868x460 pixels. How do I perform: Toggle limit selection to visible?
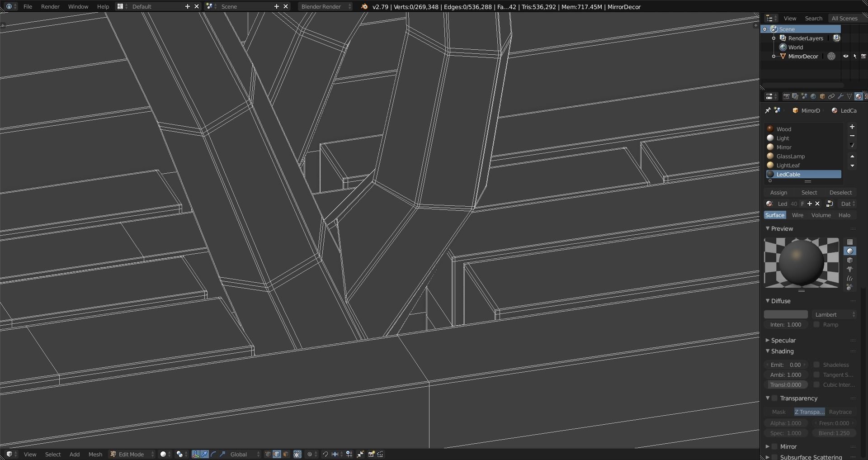[297, 454]
